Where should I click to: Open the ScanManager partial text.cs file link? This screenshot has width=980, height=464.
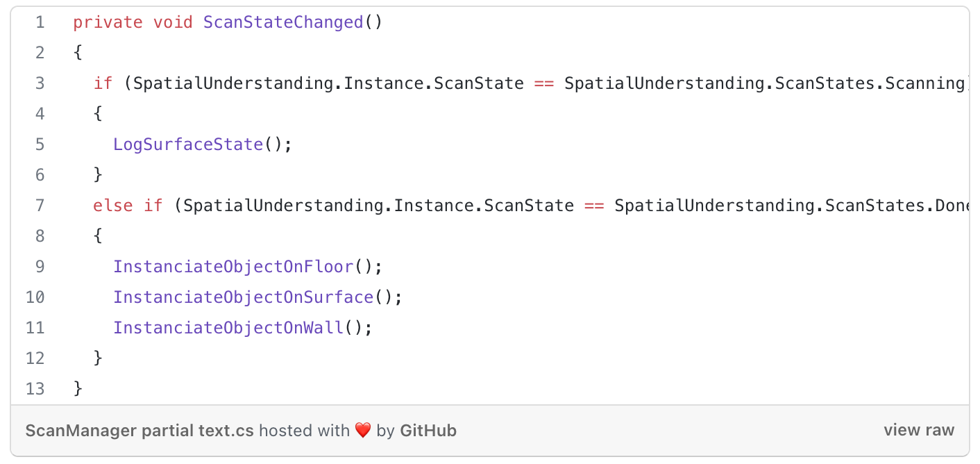[x=140, y=431]
